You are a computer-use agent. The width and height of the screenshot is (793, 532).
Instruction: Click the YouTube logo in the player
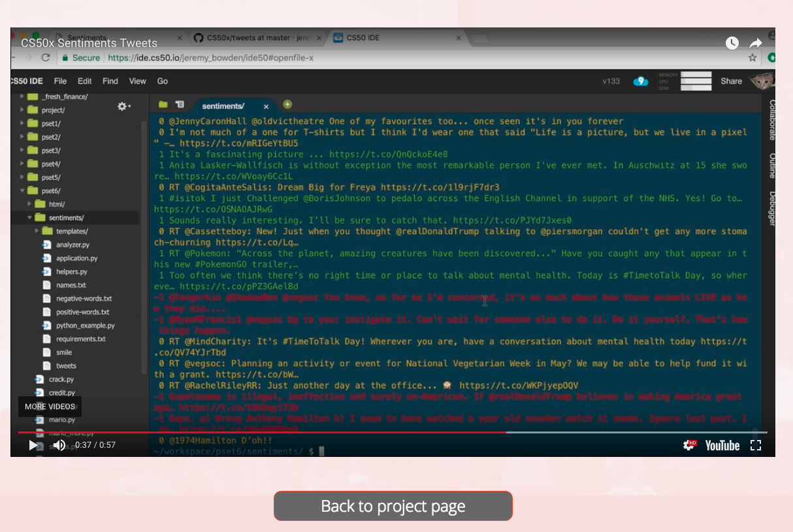pos(722,445)
